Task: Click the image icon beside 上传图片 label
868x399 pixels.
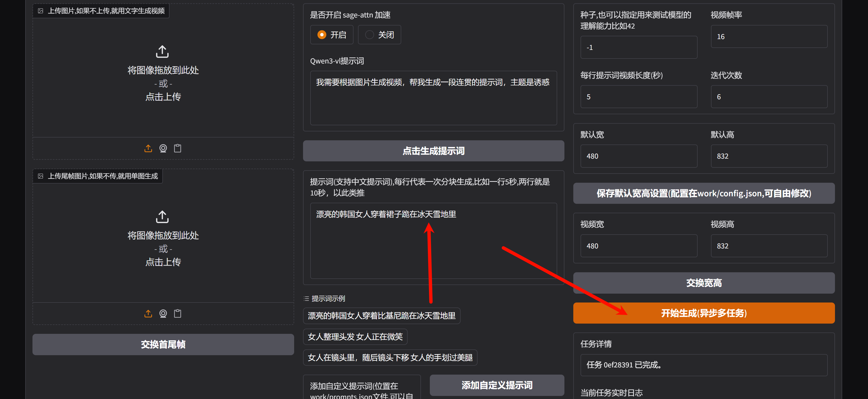Action: point(41,11)
